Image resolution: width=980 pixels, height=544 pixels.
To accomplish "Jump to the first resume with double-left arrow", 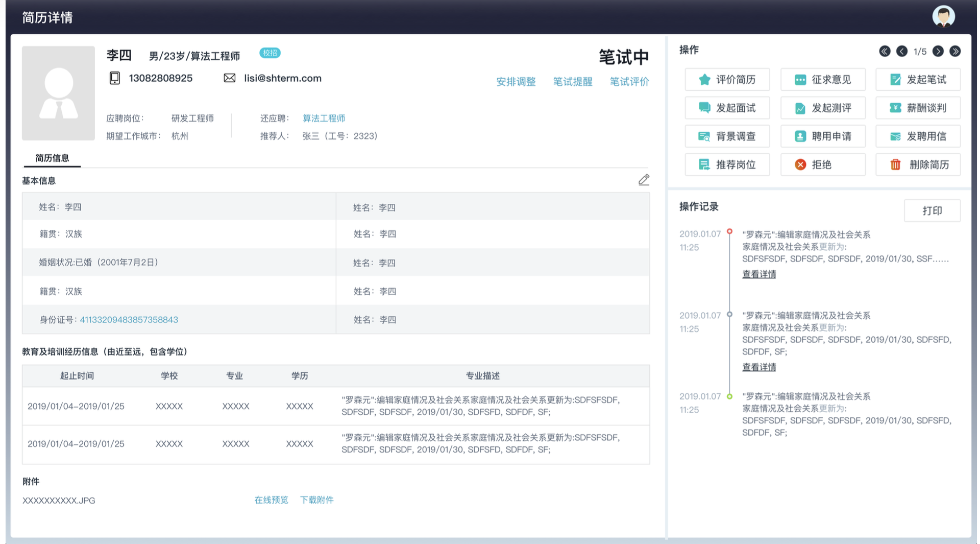I will [x=885, y=51].
